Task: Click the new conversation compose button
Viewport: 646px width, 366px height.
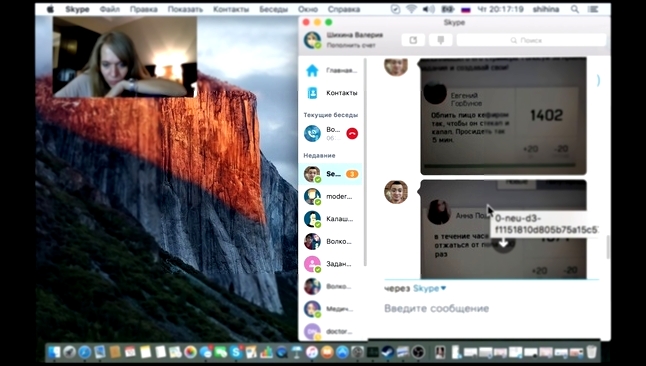Action: click(x=413, y=40)
